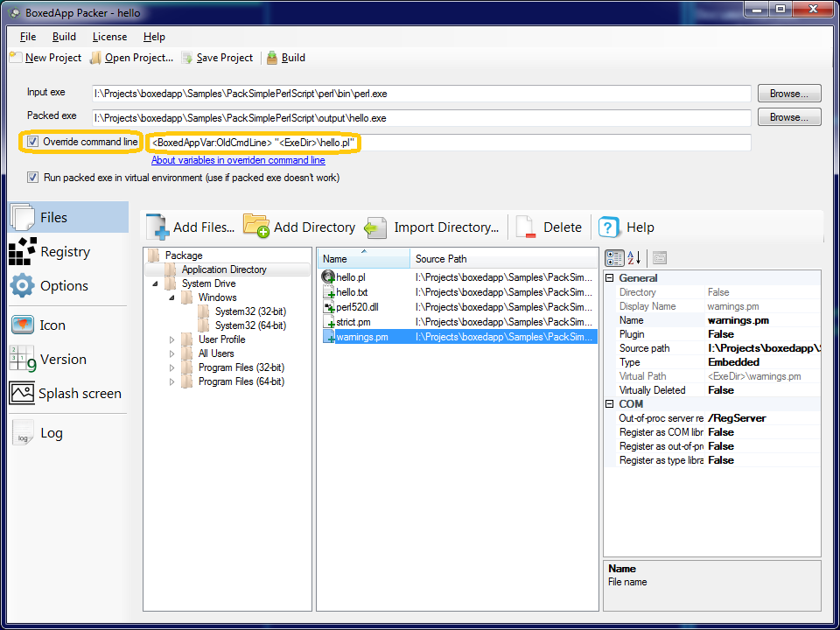The width and height of the screenshot is (840, 630).
Task: Click the Import Directory toolbar icon
Action: [374, 227]
